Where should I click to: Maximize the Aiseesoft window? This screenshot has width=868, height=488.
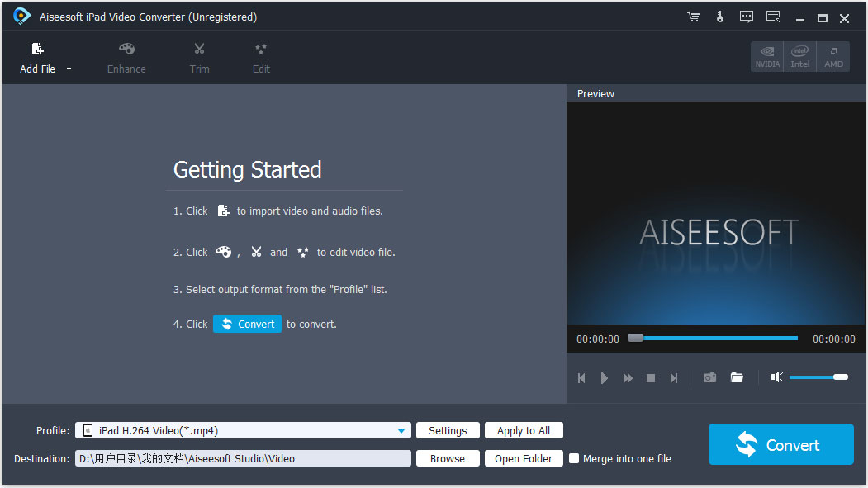[x=823, y=18]
